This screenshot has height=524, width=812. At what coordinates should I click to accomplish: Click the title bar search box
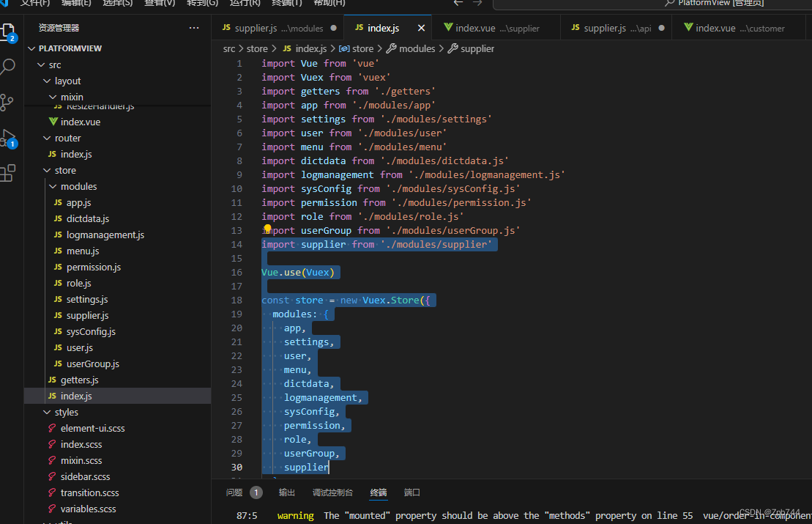(652, 3)
